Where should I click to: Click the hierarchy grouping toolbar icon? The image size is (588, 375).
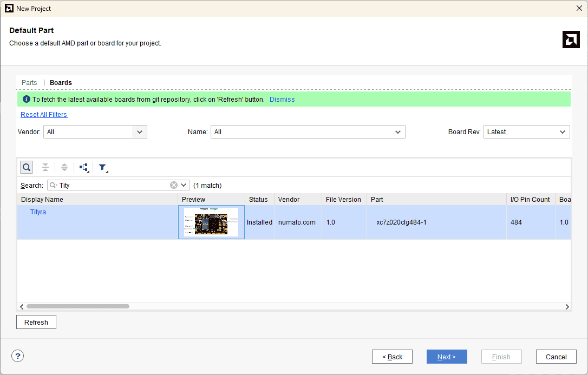coord(84,167)
